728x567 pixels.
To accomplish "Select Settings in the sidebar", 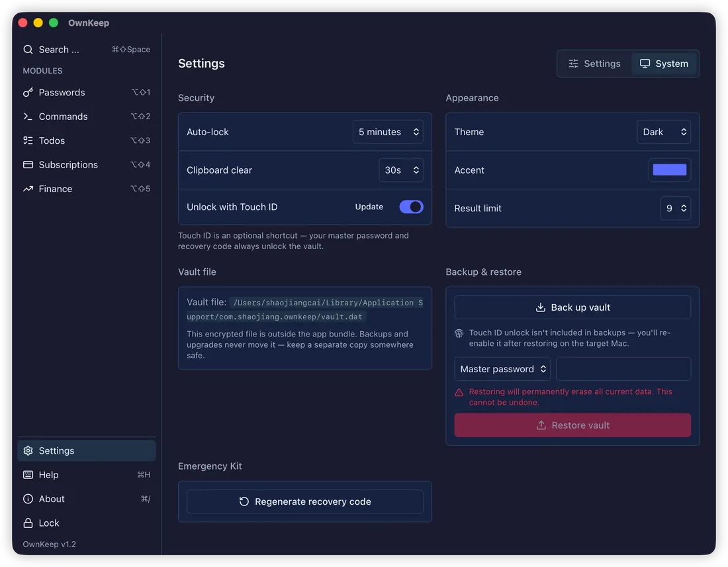I will 86,450.
